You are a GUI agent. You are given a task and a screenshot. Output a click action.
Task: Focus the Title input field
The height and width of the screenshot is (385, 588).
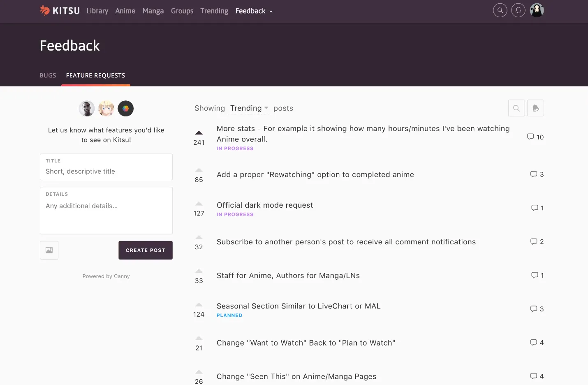(106, 167)
